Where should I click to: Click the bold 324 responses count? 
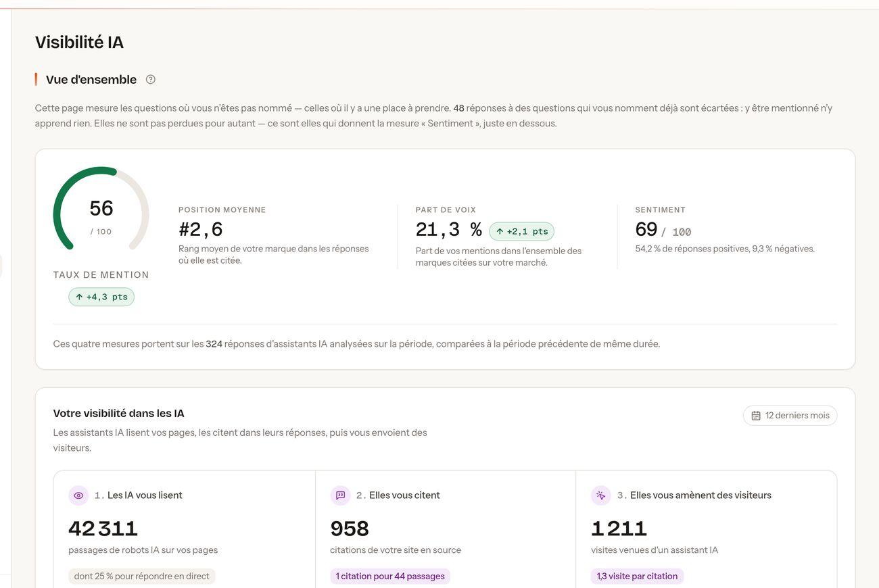(x=214, y=344)
